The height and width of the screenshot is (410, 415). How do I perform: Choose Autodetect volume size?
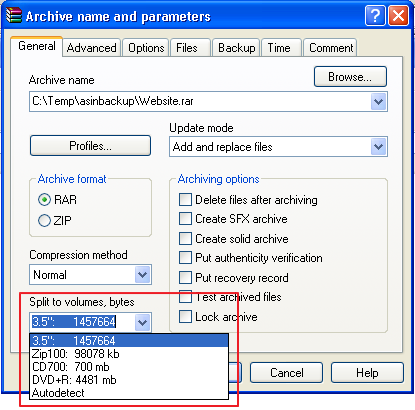click(129, 393)
